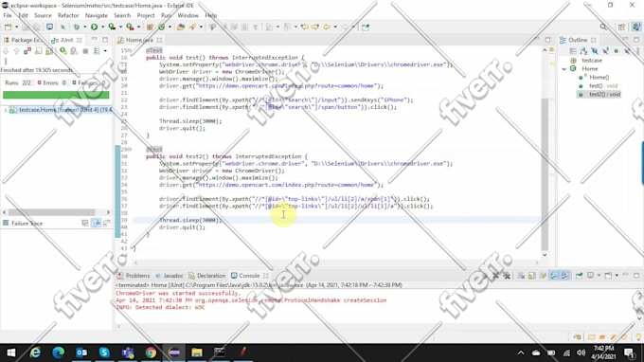Click Console Clear Console icon

(x=521, y=276)
